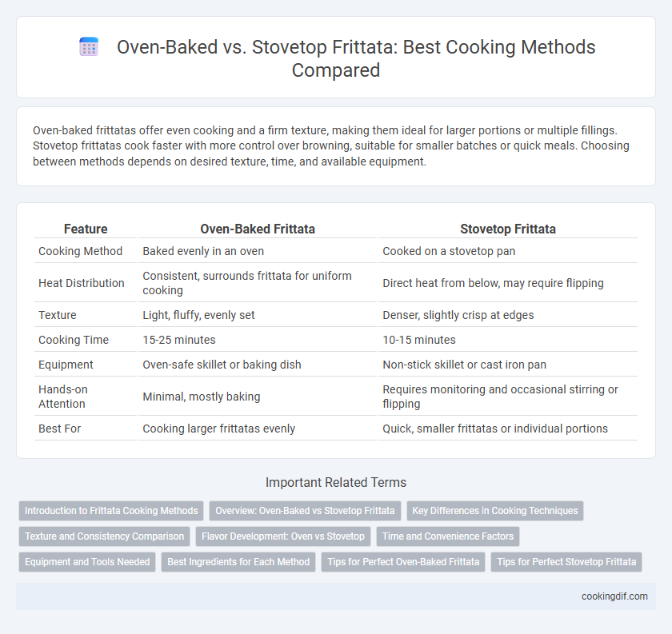Image resolution: width=672 pixels, height=634 pixels.
Task: Click the Stovetop Frittata column header
Action: 508,229
